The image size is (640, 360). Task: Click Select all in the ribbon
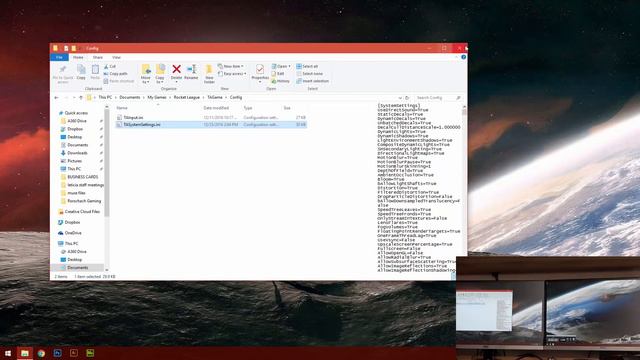click(x=307, y=66)
